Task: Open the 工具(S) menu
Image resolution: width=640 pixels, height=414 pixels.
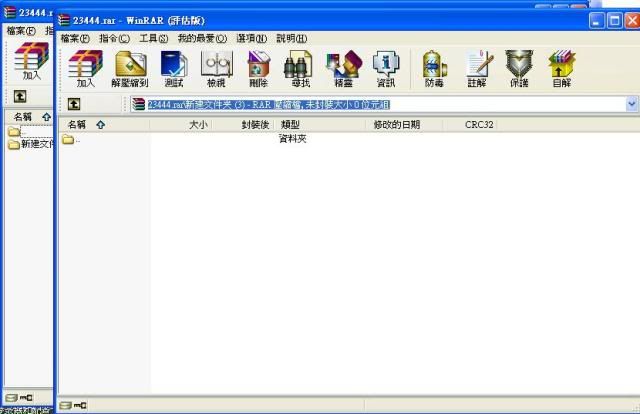Action: (x=153, y=38)
